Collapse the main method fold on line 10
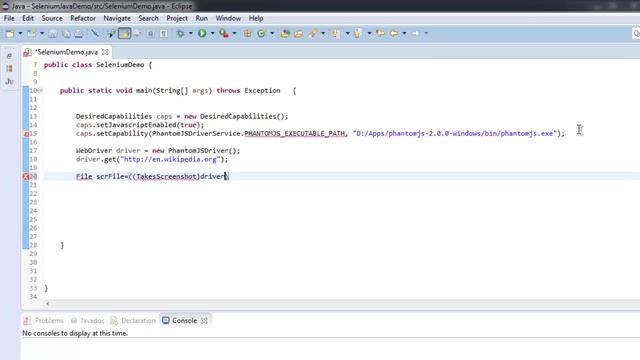Viewport: 640px width, 360px height. [40, 91]
